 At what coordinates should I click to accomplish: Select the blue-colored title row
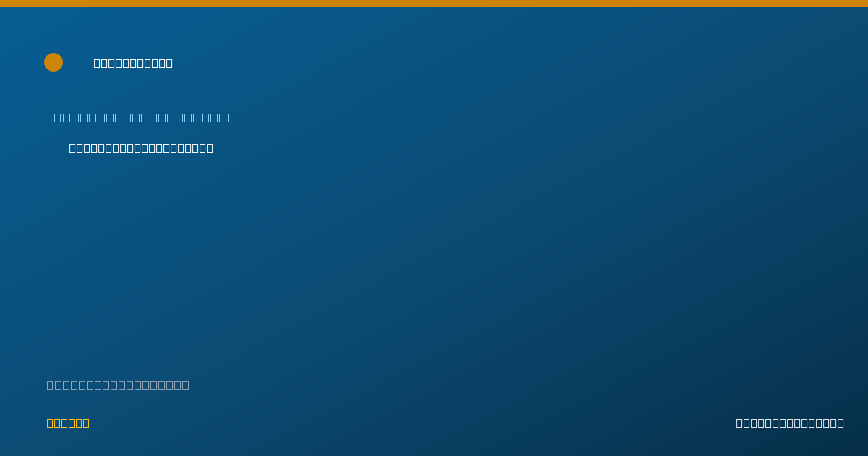tap(145, 117)
